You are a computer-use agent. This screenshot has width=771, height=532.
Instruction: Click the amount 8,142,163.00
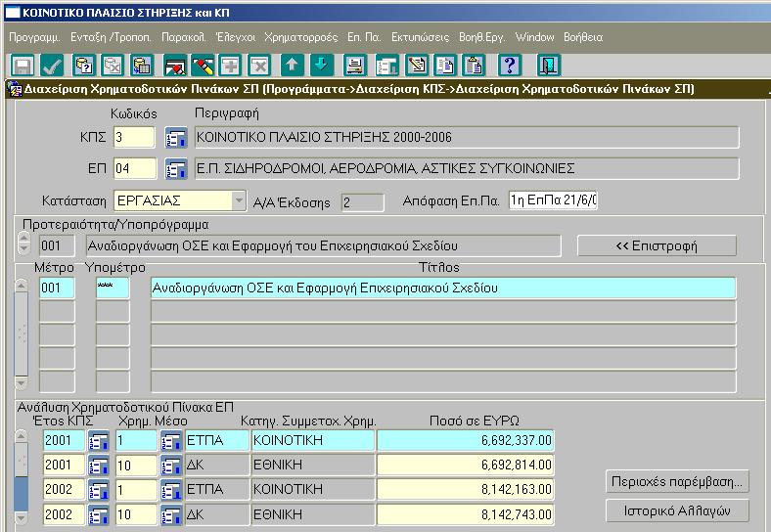(465, 490)
